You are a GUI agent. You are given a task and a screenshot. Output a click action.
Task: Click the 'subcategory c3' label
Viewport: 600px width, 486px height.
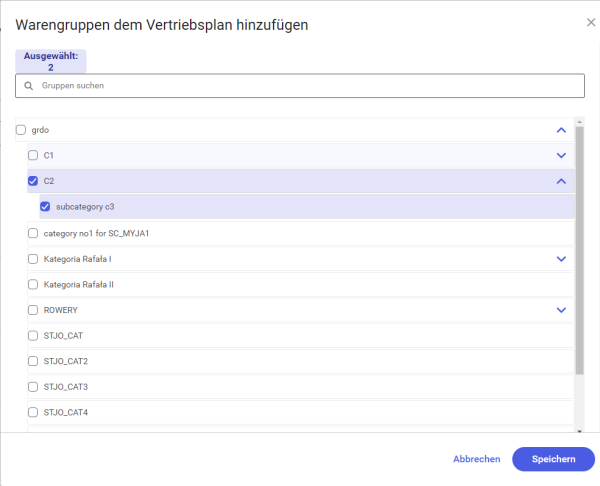pos(85,207)
